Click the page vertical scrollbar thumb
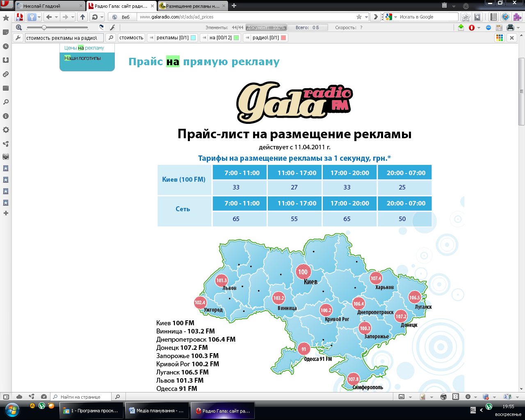 [x=521, y=91]
